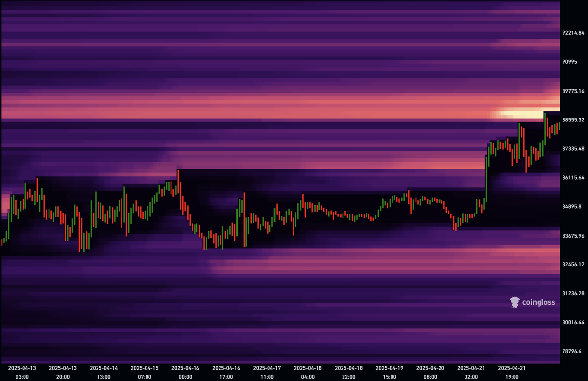Click the 2025-04-13 03:00 time label
This screenshot has height=381, width=588.
(23, 372)
